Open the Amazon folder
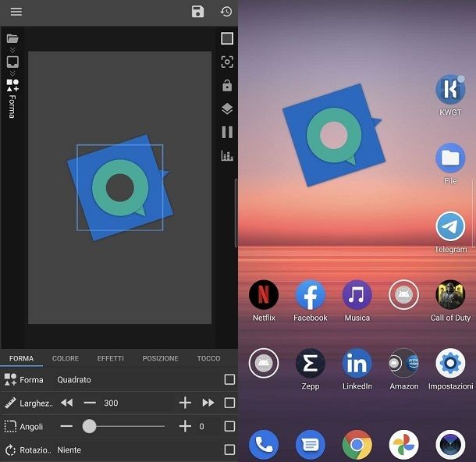Viewport: 476px width, 462px height. tap(403, 363)
